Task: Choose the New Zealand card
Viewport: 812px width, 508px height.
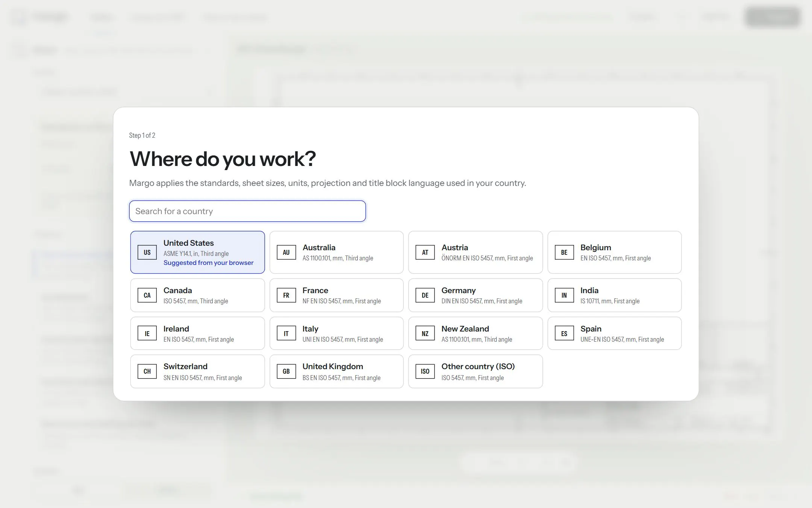Action: coord(476,333)
